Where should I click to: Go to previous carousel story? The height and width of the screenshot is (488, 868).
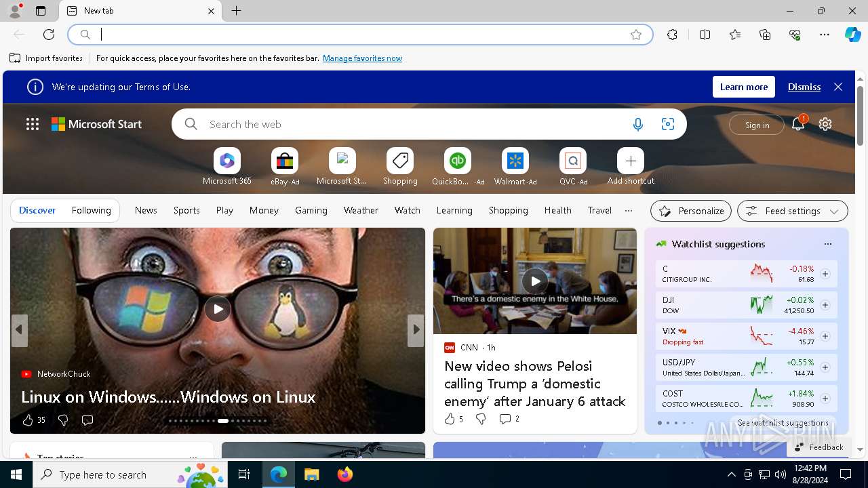click(x=19, y=330)
